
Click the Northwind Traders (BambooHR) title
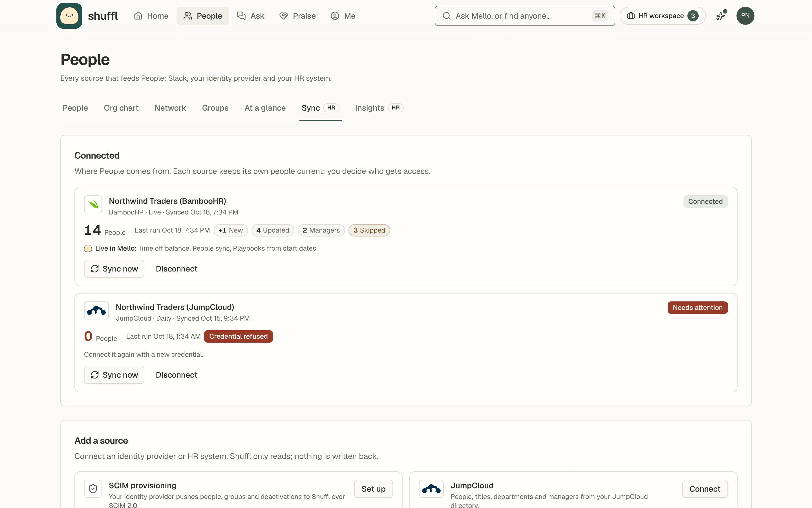[167, 201]
